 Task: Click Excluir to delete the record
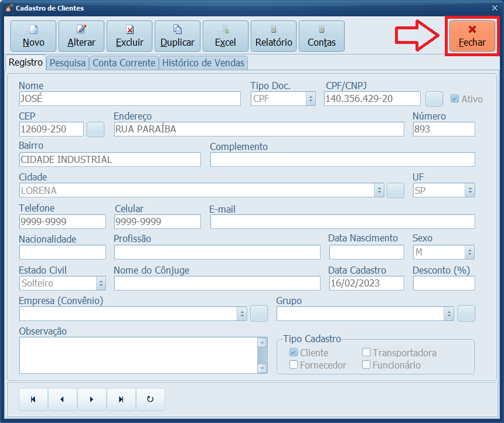point(130,36)
